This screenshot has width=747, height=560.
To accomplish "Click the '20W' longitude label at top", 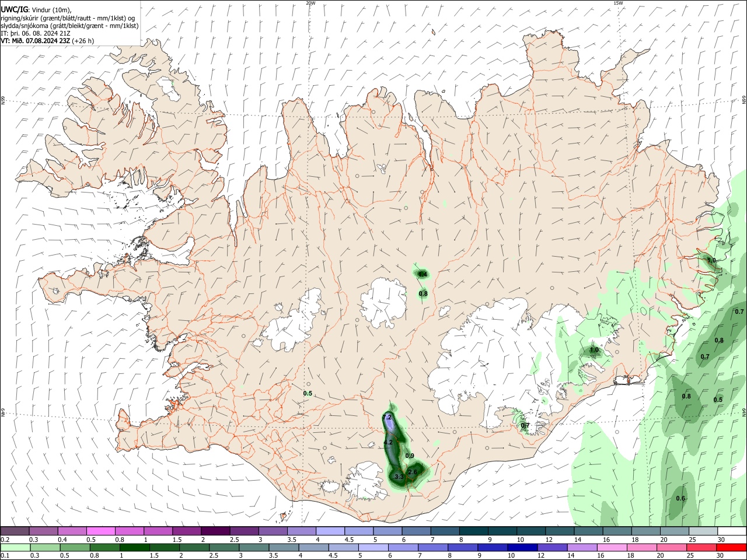I will tap(310, 3).
